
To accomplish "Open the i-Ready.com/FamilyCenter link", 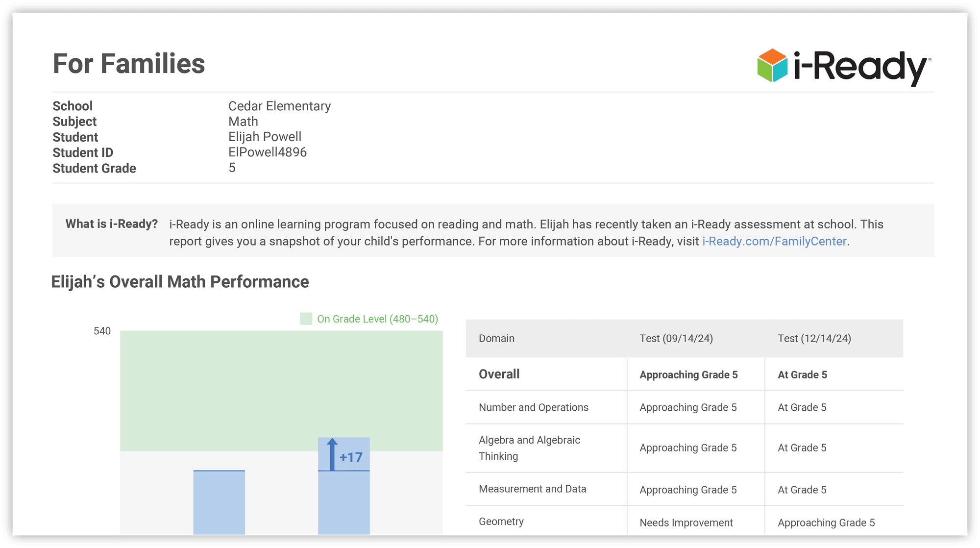I will [x=774, y=241].
